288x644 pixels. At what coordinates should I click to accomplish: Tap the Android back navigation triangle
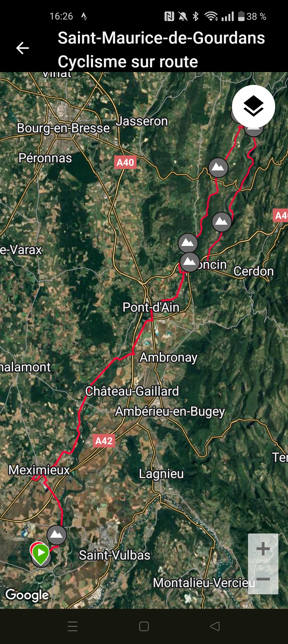point(215,626)
